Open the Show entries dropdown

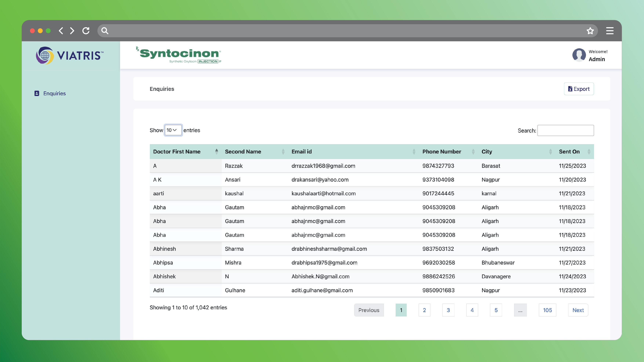coord(173,130)
